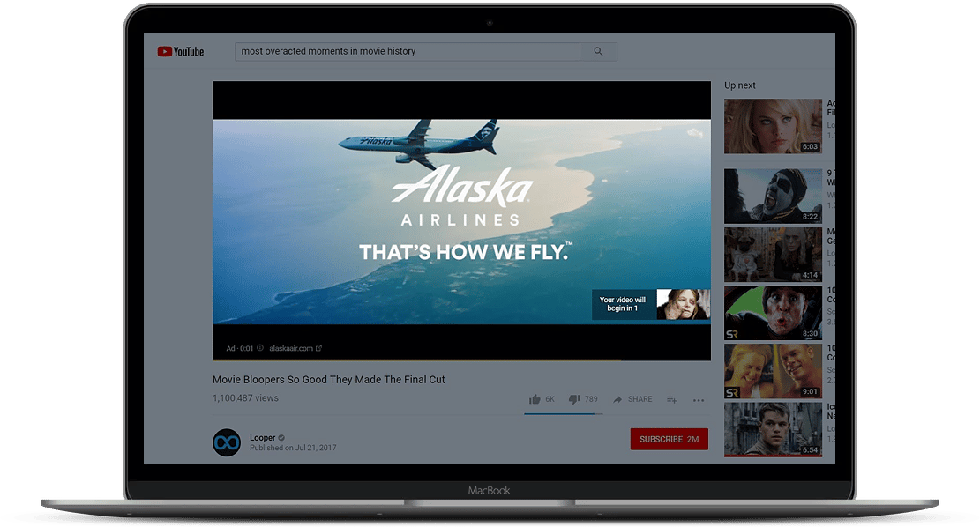The image size is (980, 527).
Task: Open the 4:14 video thumbnail
Action: [x=773, y=254]
